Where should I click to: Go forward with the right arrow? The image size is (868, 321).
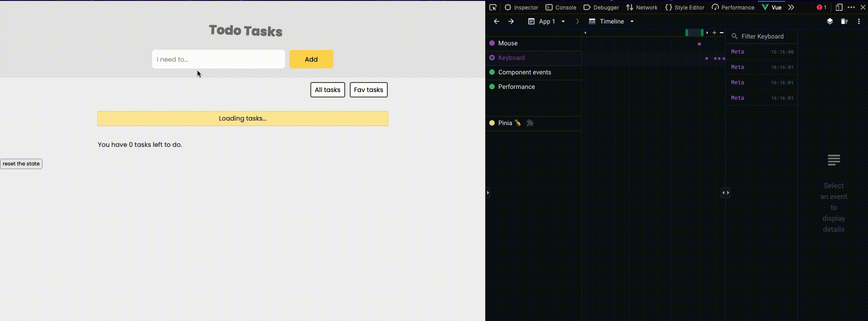pyautogui.click(x=511, y=21)
